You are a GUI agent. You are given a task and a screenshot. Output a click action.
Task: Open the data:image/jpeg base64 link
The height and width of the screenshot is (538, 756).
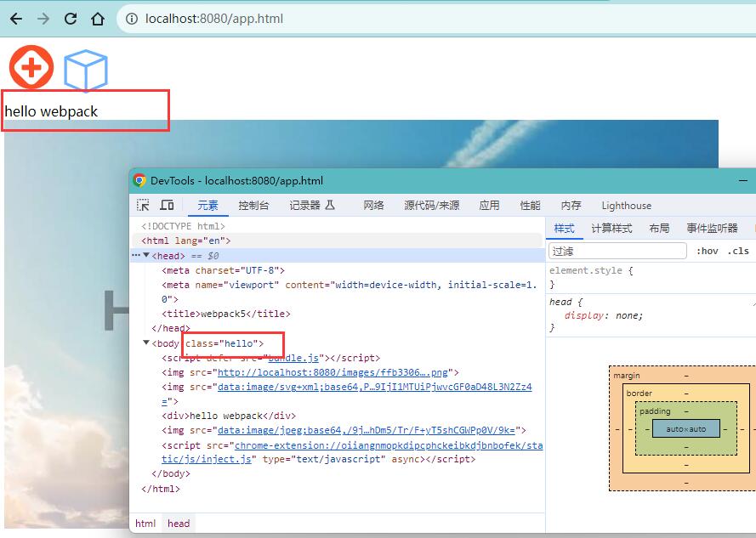click(x=367, y=430)
